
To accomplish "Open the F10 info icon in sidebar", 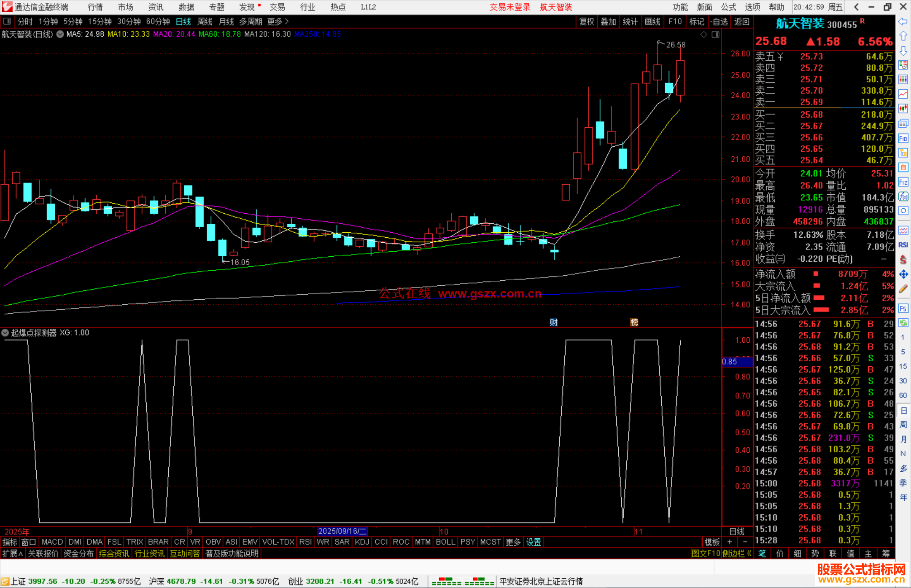I will 903,138.
